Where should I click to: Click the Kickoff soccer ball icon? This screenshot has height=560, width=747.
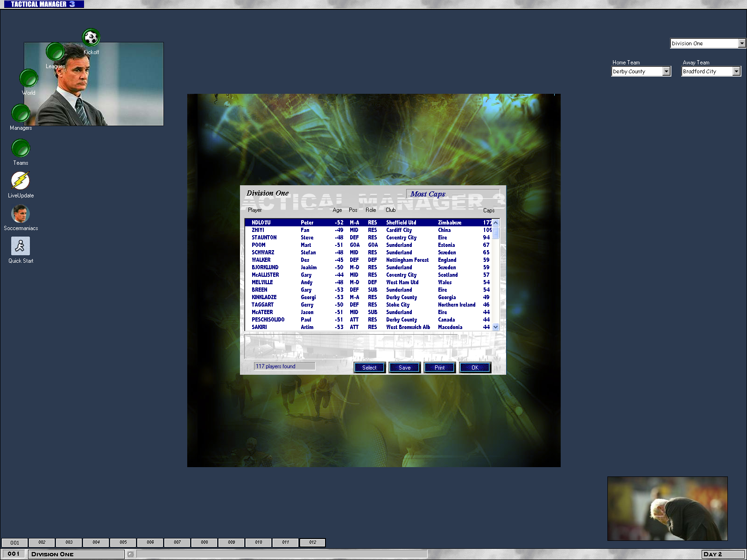click(x=91, y=37)
